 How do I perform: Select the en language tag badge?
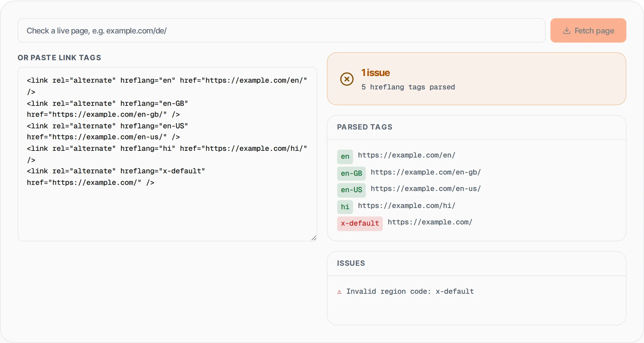click(x=345, y=157)
